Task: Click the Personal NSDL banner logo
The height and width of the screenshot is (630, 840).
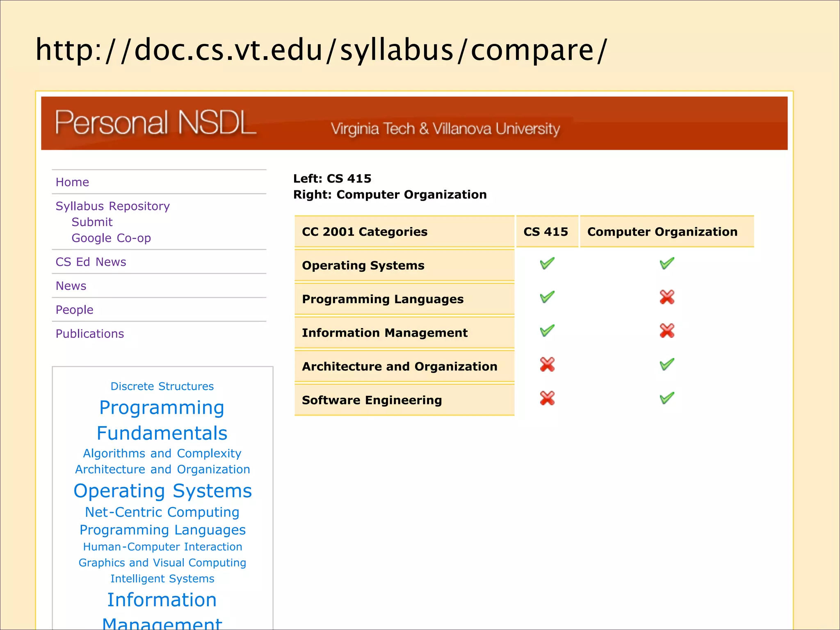Action: pyautogui.click(x=156, y=123)
